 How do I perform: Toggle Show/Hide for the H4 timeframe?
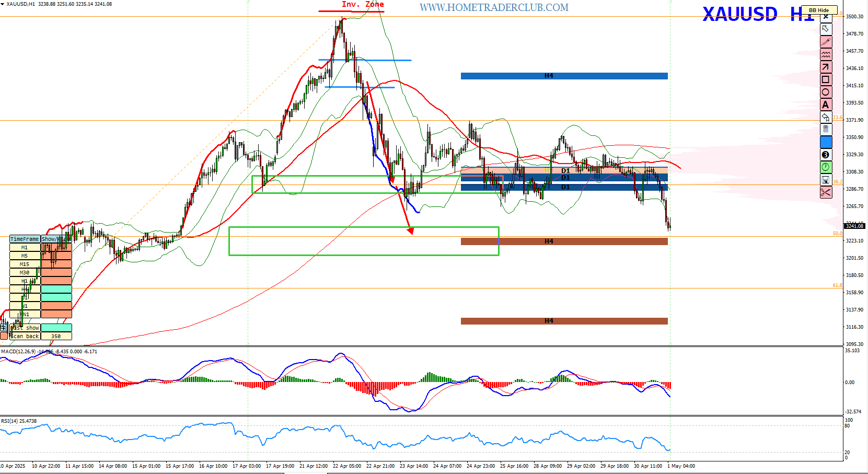coord(56,290)
